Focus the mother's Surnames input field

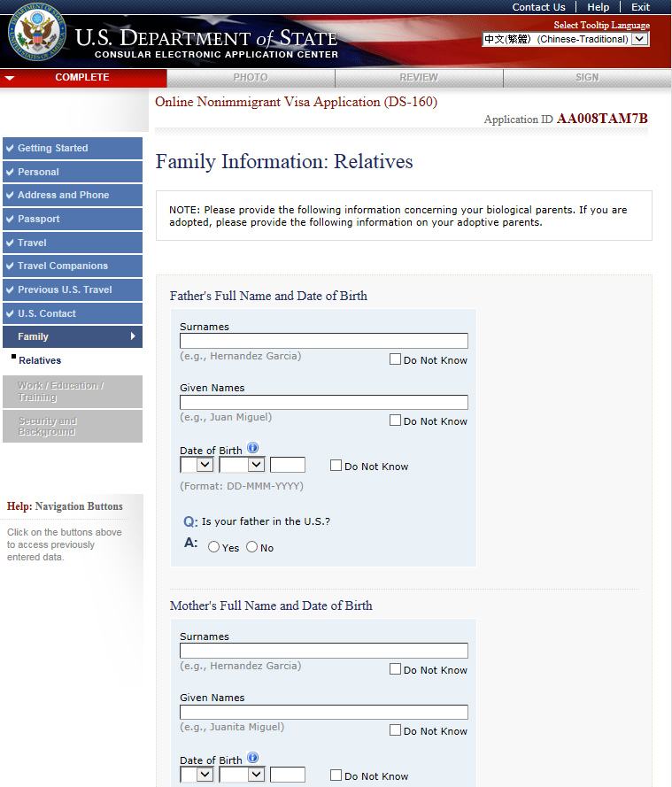click(x=324, y=651)
